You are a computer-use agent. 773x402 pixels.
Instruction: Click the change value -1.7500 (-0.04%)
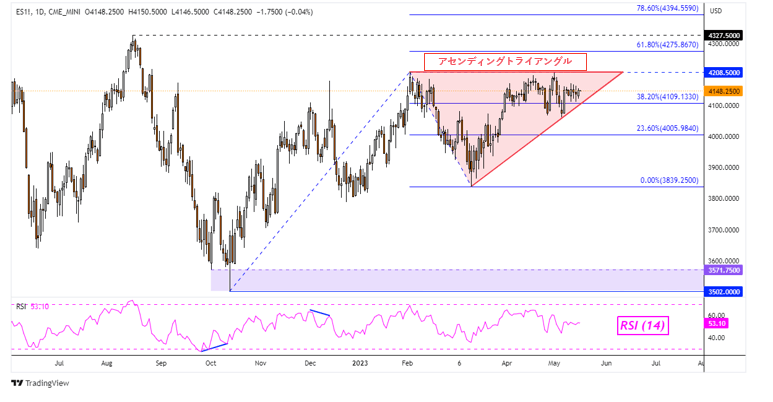click(285, 12)
